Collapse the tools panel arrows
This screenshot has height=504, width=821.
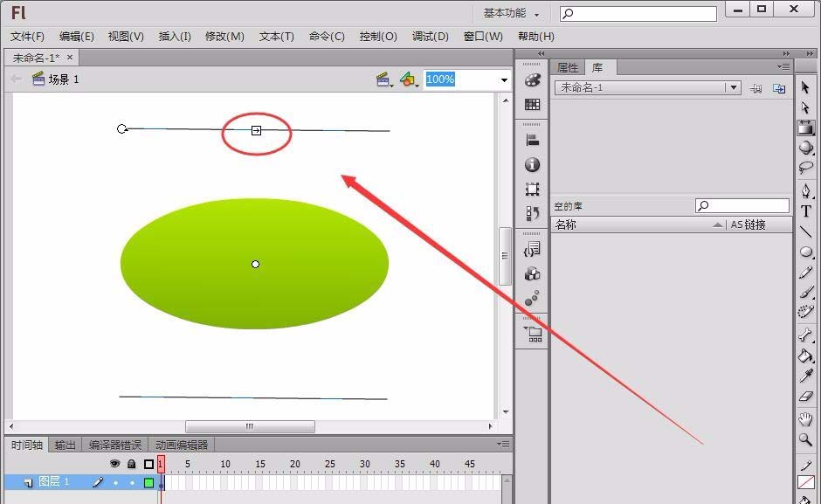tap(810, 53)
